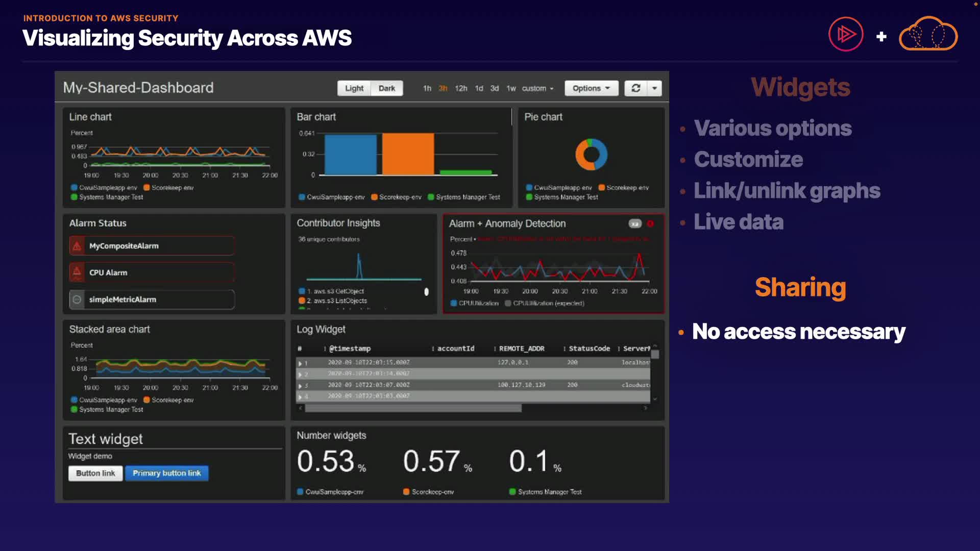Screen dimensions: 980x551
Task: Toggle the gray badge in Anomaly Detection header
Action: 634,223
